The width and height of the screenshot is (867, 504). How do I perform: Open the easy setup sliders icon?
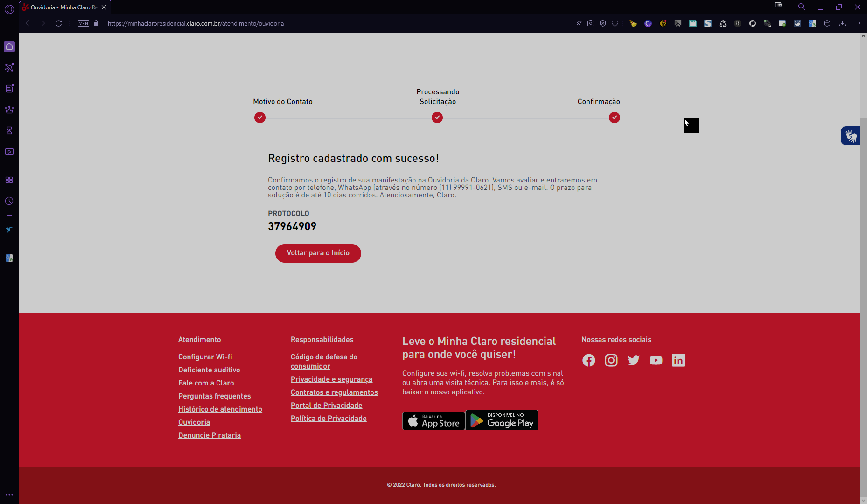click(x=858, y=23)
